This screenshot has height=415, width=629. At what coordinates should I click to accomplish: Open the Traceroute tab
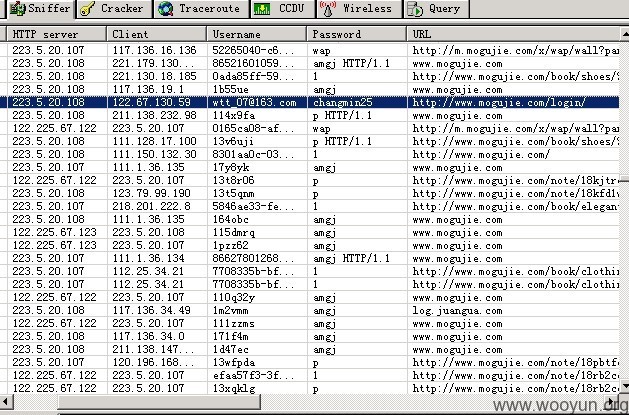201,8
